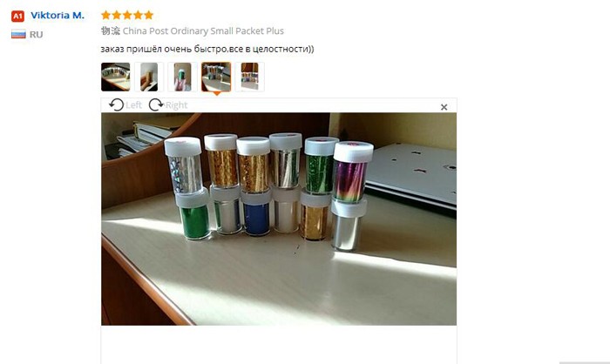Click the enlarged nail foil jars photo
The height and width of the screenshot is (364, 610).
[x=279, y=219]
